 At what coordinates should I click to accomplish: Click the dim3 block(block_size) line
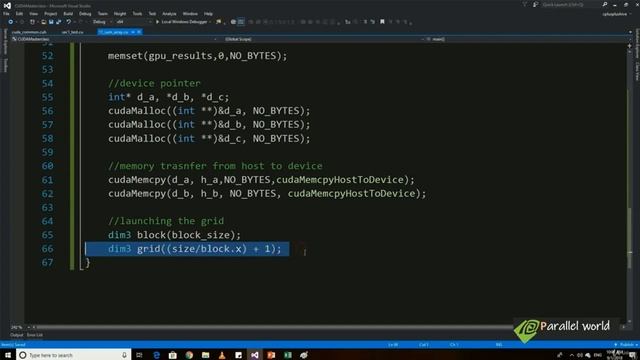pyautogui.click(x=174, y=235)
